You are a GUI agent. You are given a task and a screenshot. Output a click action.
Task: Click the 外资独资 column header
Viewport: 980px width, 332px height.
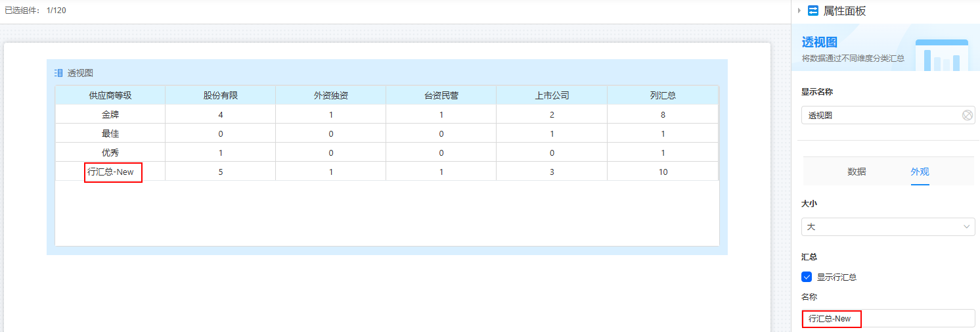331,95
